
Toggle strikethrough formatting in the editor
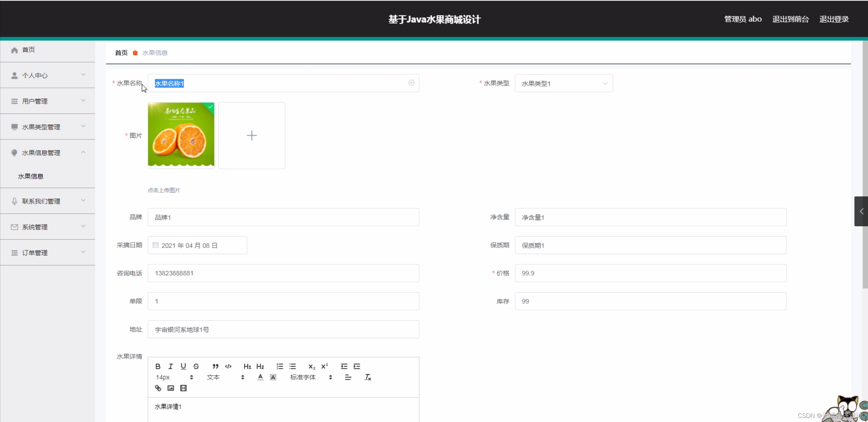coord(196,366)
